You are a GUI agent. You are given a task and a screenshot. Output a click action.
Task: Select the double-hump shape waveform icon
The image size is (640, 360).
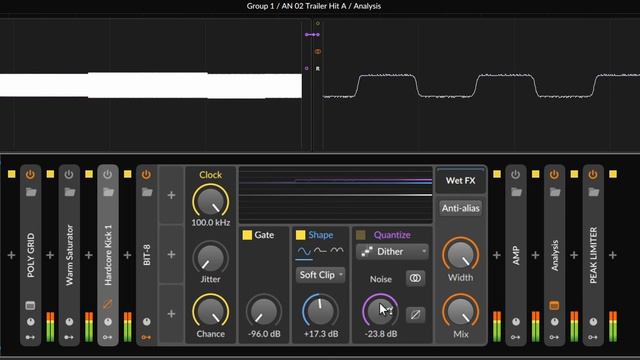337,251
